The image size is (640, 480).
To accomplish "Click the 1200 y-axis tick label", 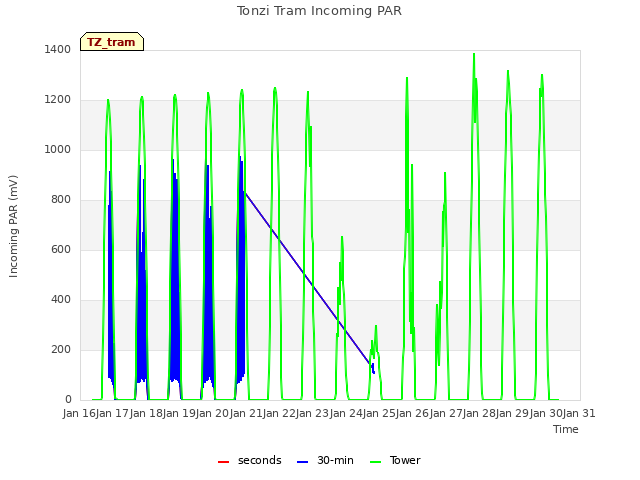I will 58,100.
